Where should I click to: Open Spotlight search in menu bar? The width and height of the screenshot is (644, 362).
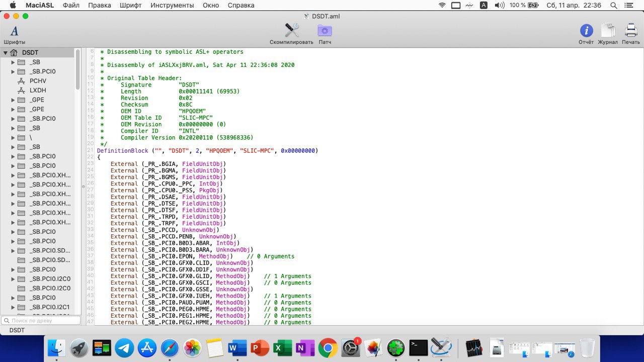(x=614, y=6)
